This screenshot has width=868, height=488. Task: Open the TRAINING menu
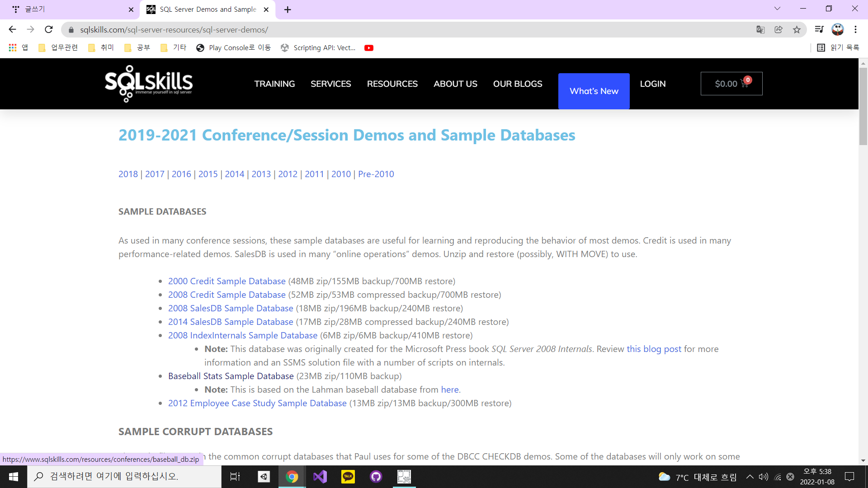(274, 84)
